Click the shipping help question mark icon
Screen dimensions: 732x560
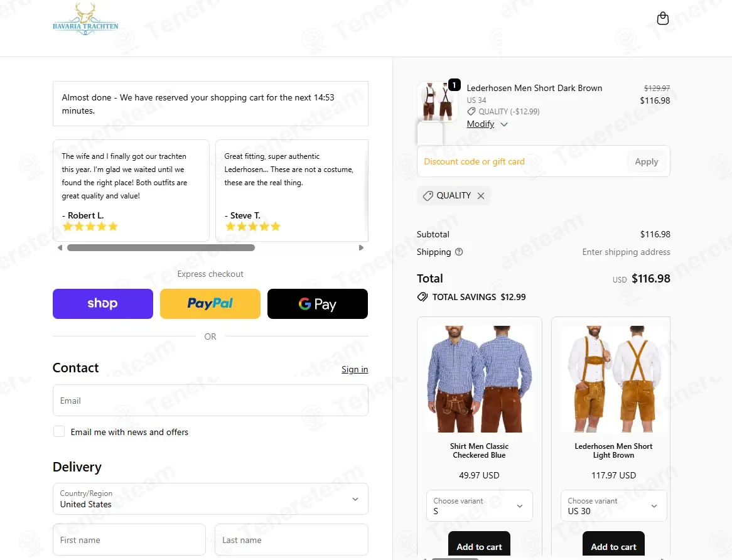[459, 252]
